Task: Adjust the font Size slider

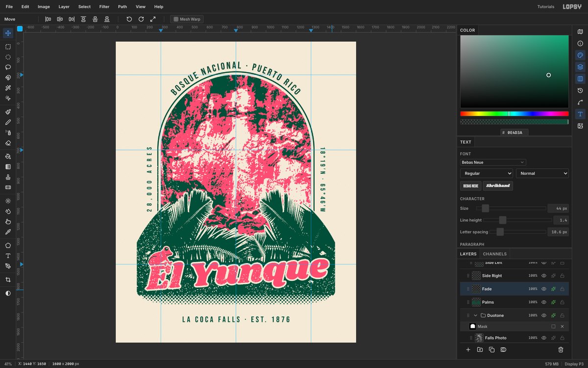Action: coord(511,209)
